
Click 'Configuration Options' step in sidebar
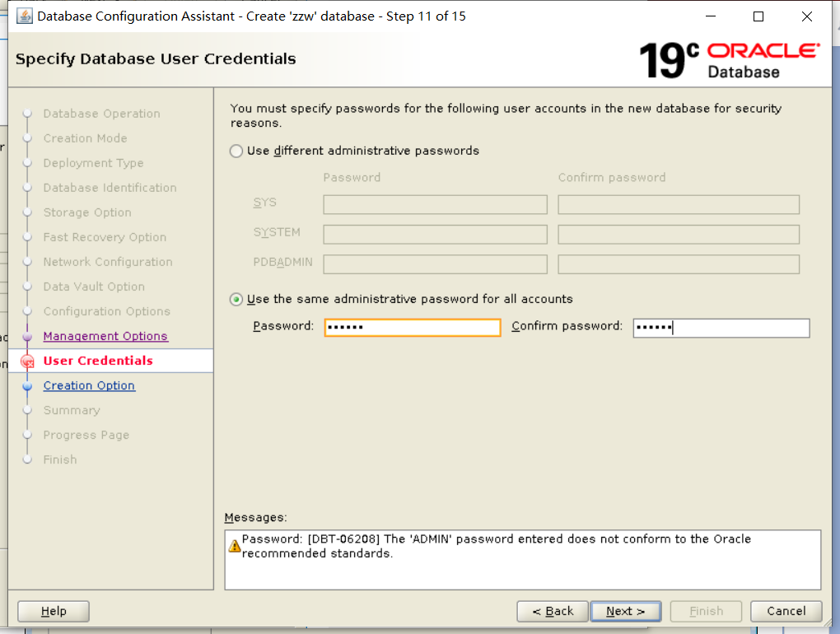106,311
